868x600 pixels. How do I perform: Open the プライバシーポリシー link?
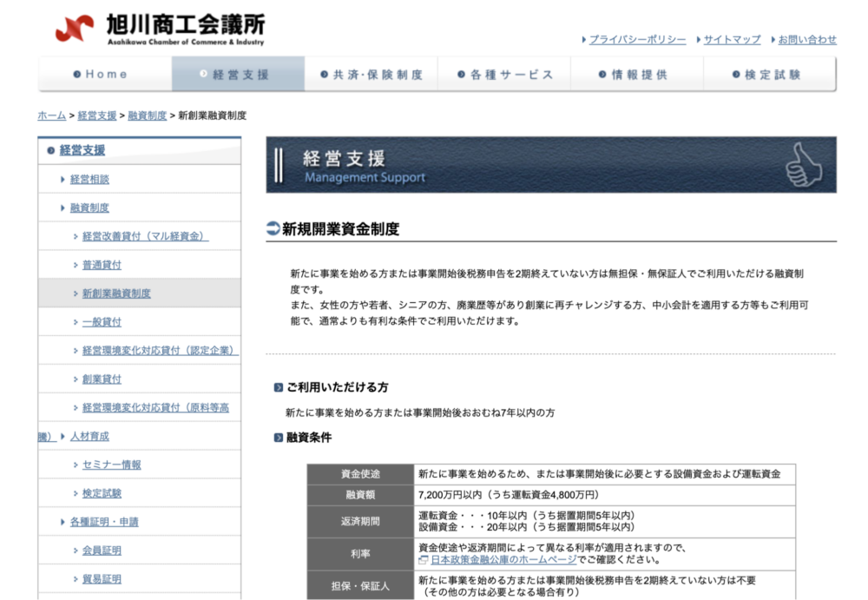click(x=637, y=40)
